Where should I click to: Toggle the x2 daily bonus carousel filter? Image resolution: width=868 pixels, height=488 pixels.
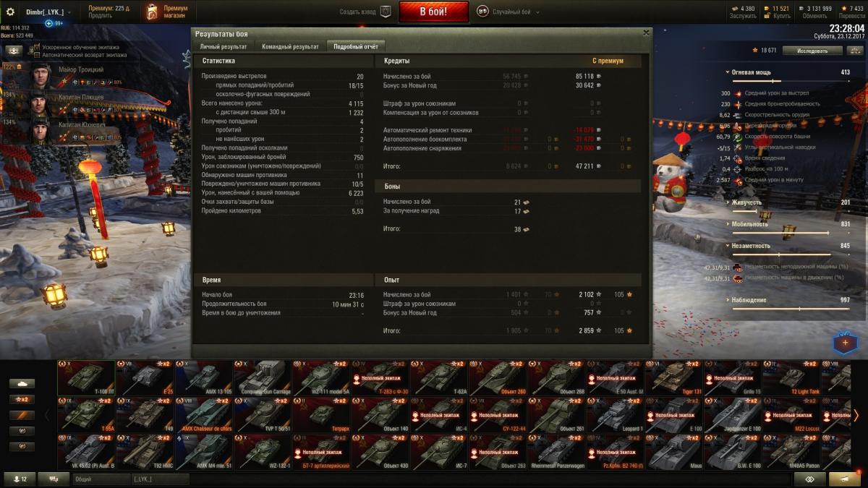click(22, 399)
